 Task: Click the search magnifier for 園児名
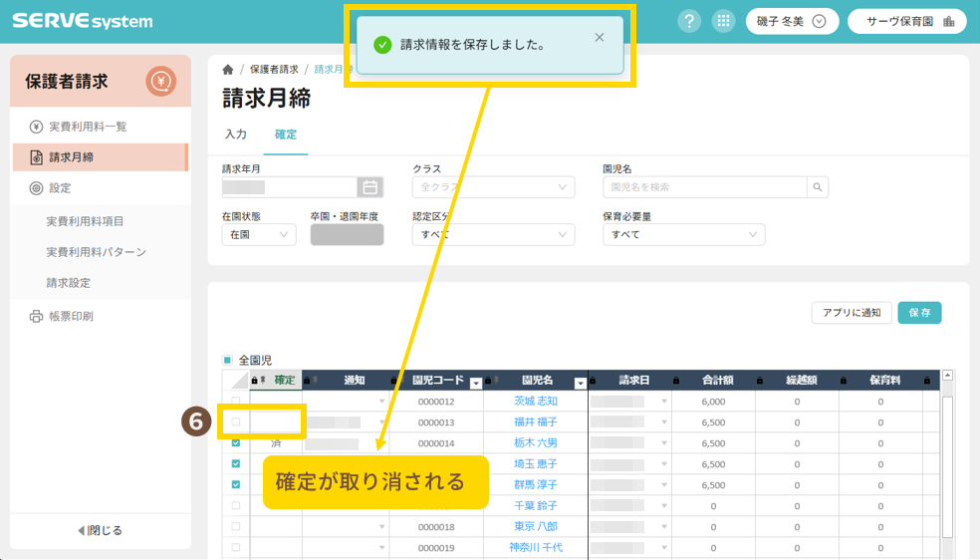817,186
